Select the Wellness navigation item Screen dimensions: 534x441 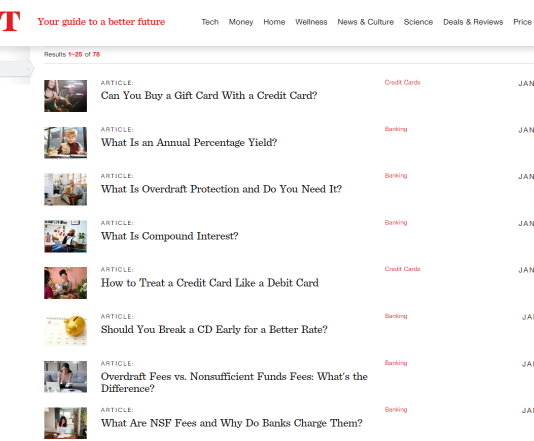(311, 22)
